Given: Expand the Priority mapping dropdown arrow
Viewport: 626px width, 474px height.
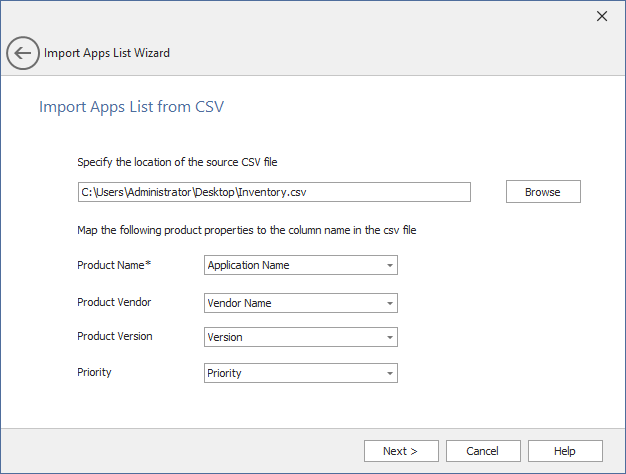Looking at the screenshot, I should point(389,373).
